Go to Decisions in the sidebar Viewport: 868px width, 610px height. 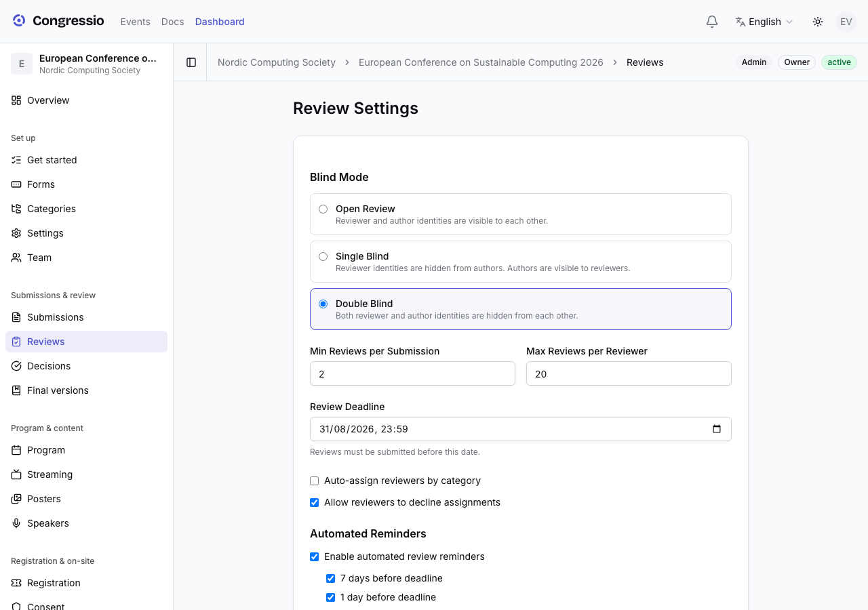87,366
